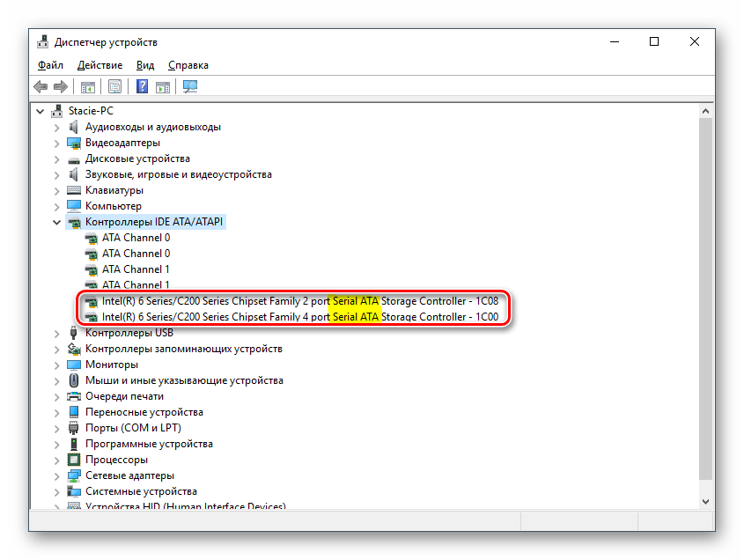744x560 pixels.
Task: Click the Клавиатуры keyboard icon
Action: coord(74,190)
